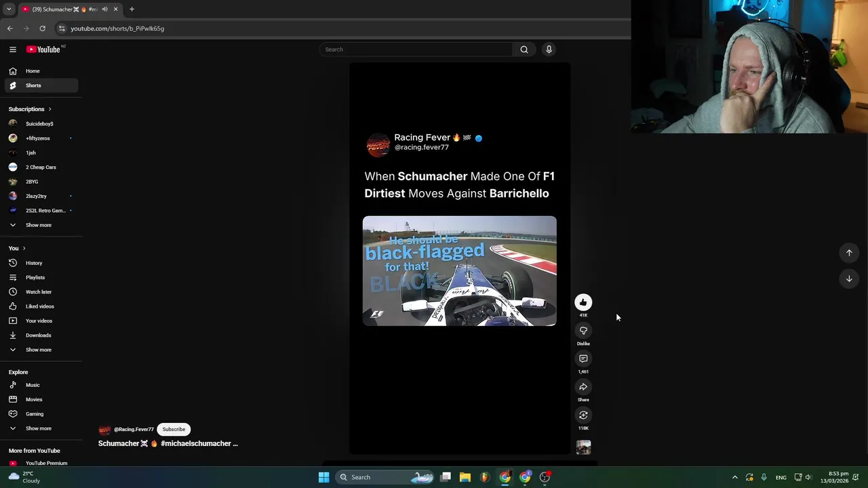This screenshot has width=868, height=488.
Task: Go back in the browser
Action: click(10, 28)
